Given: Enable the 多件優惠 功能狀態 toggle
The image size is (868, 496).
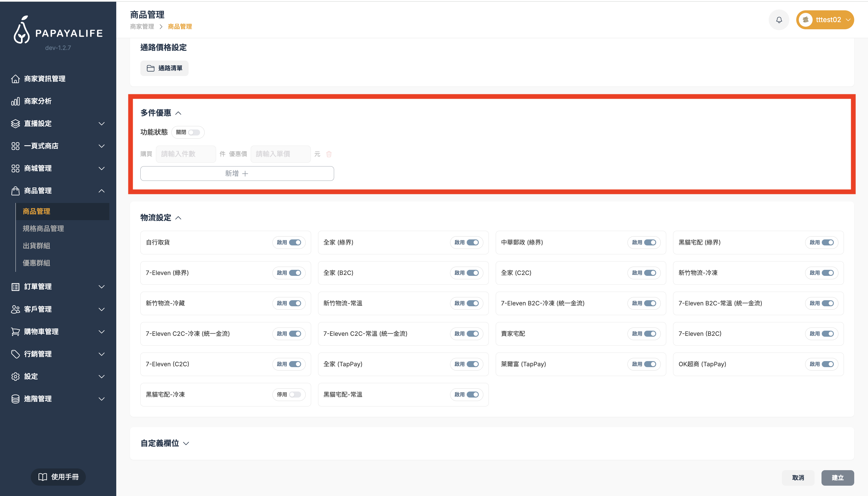Looking at the screenshot, I should coord(194,133).
